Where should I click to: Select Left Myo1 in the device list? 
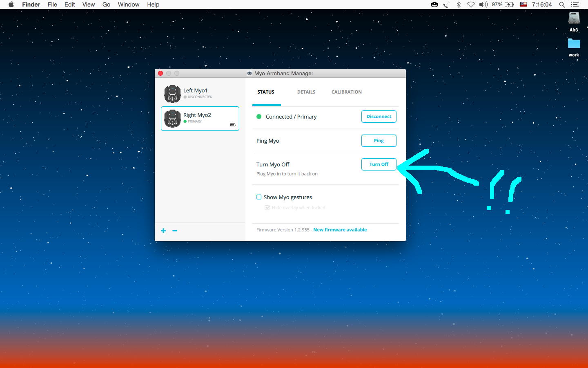pos(200,94)
